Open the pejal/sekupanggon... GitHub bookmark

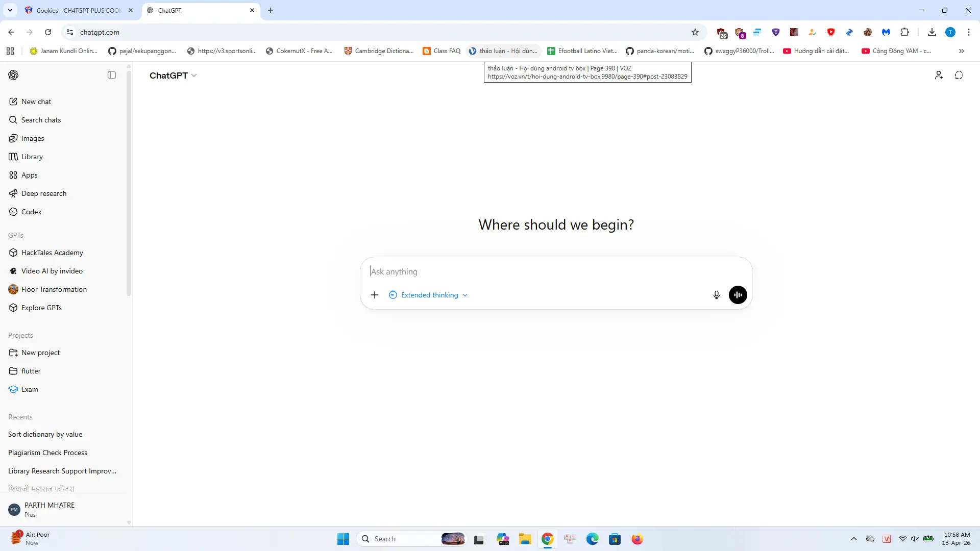click(142, 51)
